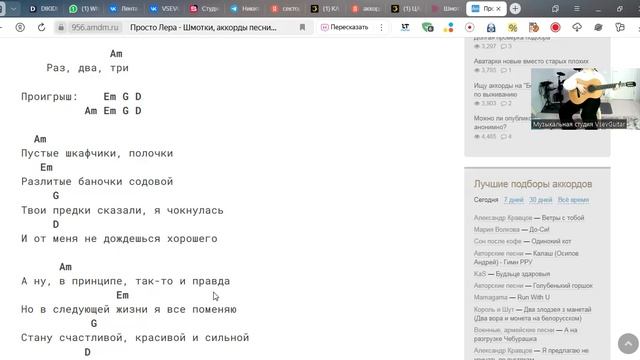This screenshot has height=360, width=640.
Task: Switch to the VK Лента tab
Action: [123, 8]
